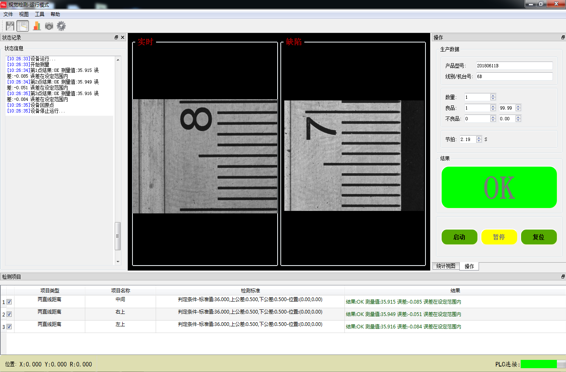566x372 pixels.
Task: Close the 状态记录 status log panel
Action: (x=123, y=37)
